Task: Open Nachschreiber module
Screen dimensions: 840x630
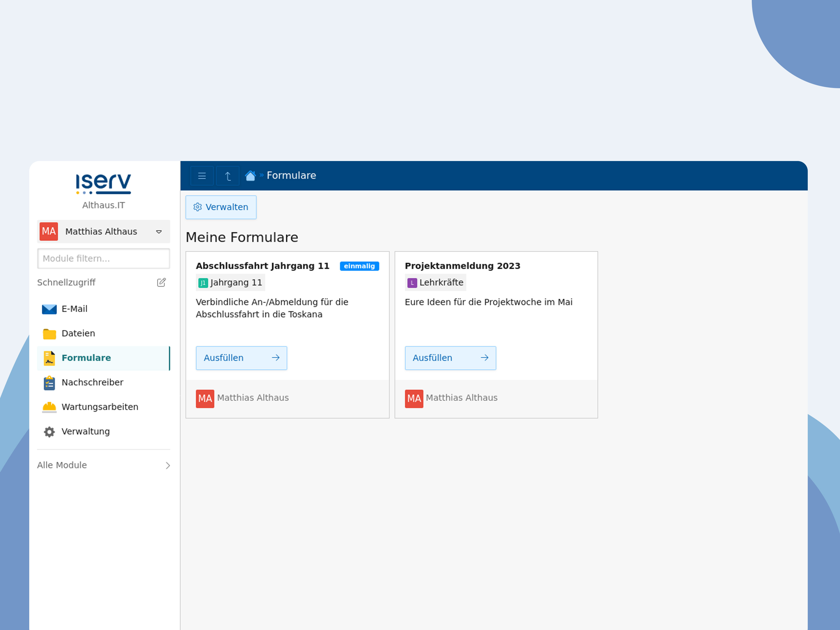Action: coord(103,383)
